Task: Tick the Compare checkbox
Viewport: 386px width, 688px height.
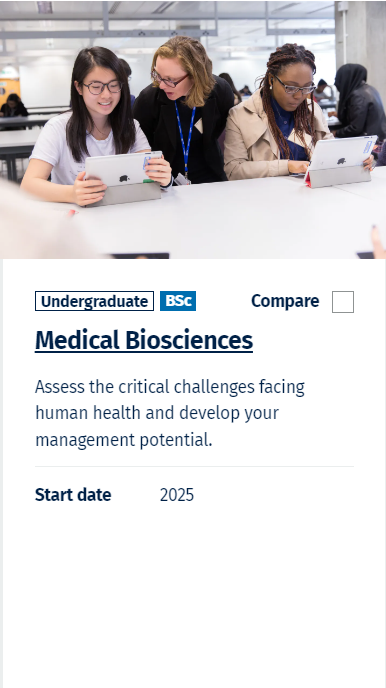Action: pos(343,302)
